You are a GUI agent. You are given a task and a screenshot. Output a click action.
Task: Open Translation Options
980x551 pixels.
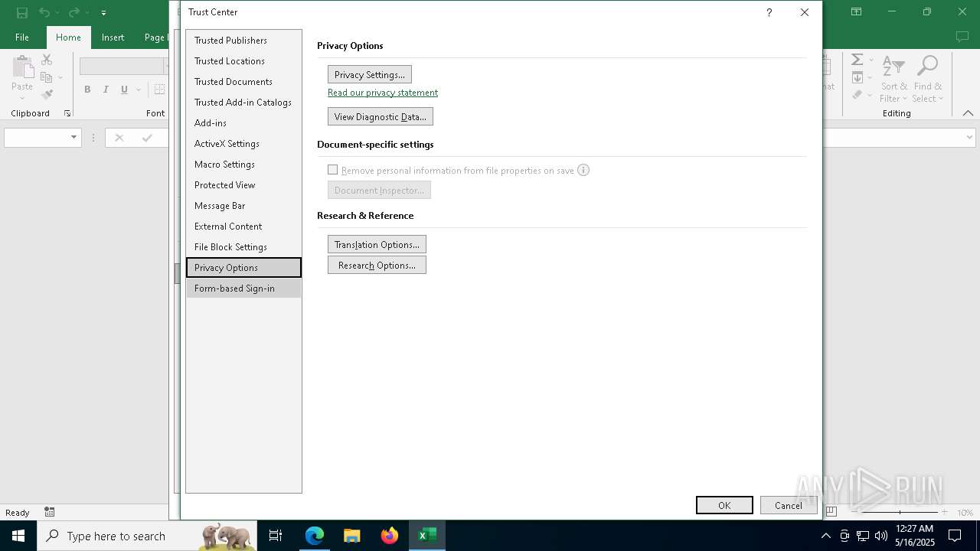coord(377,244)
